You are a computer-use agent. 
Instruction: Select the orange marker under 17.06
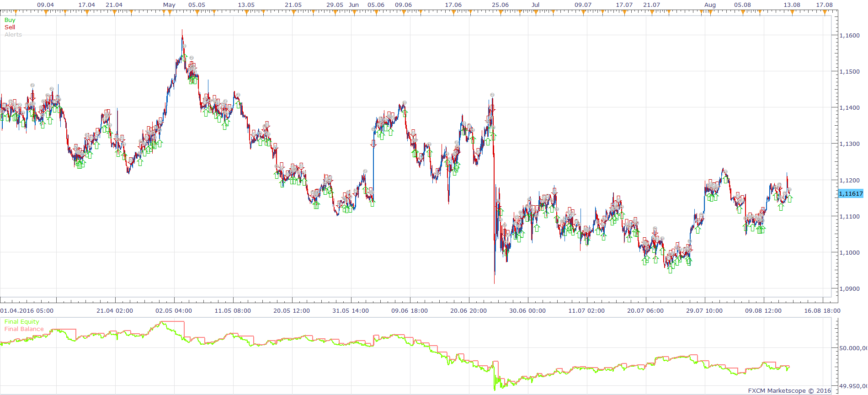[453, 13]
